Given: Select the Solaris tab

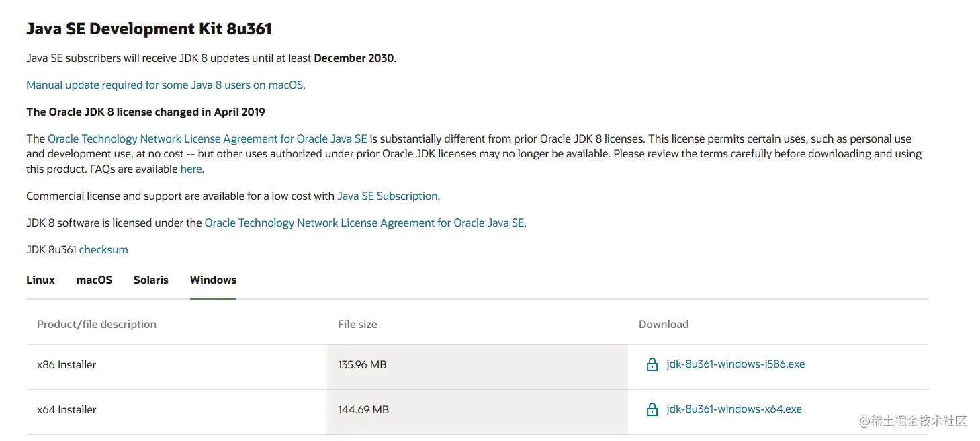Looking at the screenshot, I should (x=151, y=280).
